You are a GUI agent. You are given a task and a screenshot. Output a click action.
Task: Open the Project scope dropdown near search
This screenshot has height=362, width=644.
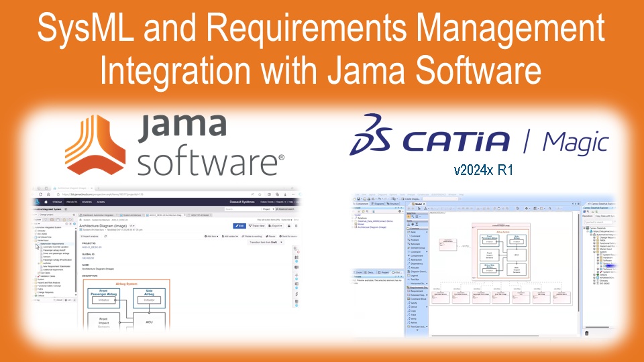pos(268,209)
